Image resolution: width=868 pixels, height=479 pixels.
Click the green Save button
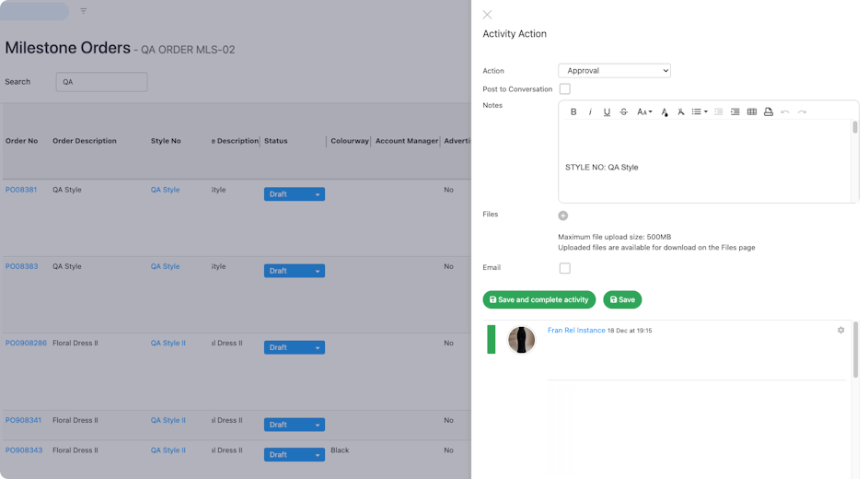pyautogui.click(x=622, y=299)
